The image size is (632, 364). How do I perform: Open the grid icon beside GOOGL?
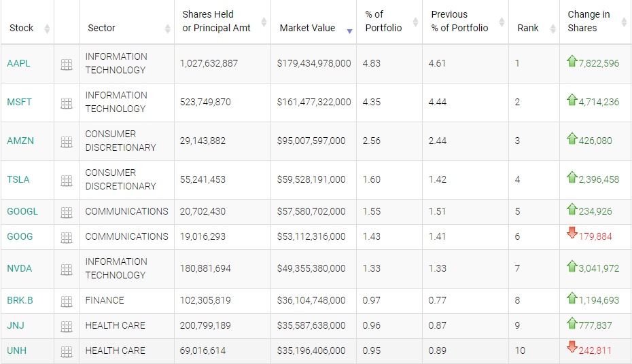(67, 213)
